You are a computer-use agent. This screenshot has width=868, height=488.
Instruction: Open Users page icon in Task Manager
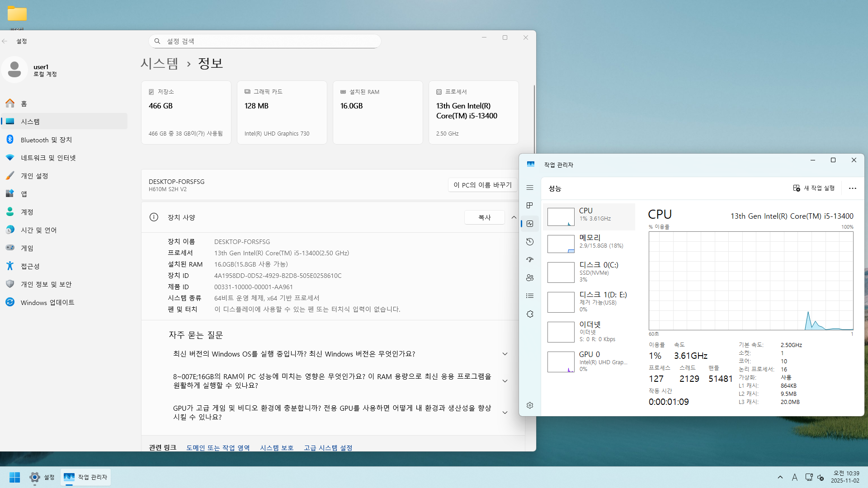coord(530,278)
